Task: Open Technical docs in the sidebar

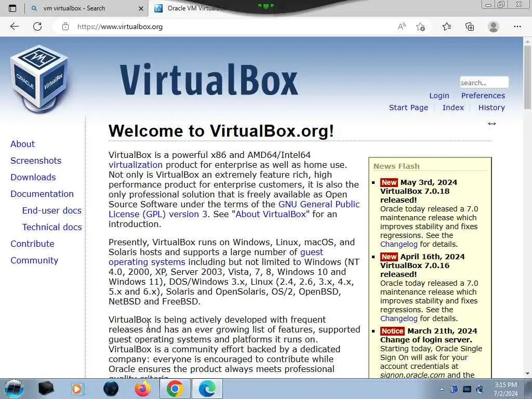Action: coord(52,227)
